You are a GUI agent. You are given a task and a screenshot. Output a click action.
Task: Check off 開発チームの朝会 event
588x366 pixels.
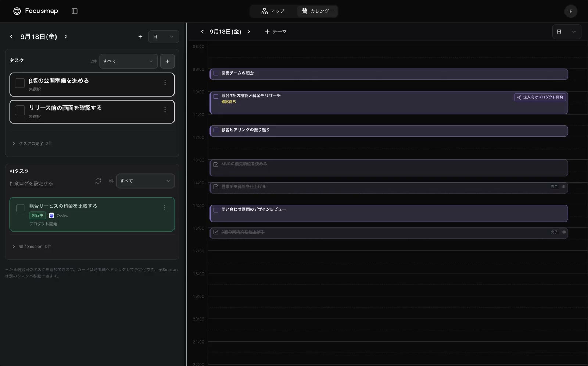click(x=216, y=73)
